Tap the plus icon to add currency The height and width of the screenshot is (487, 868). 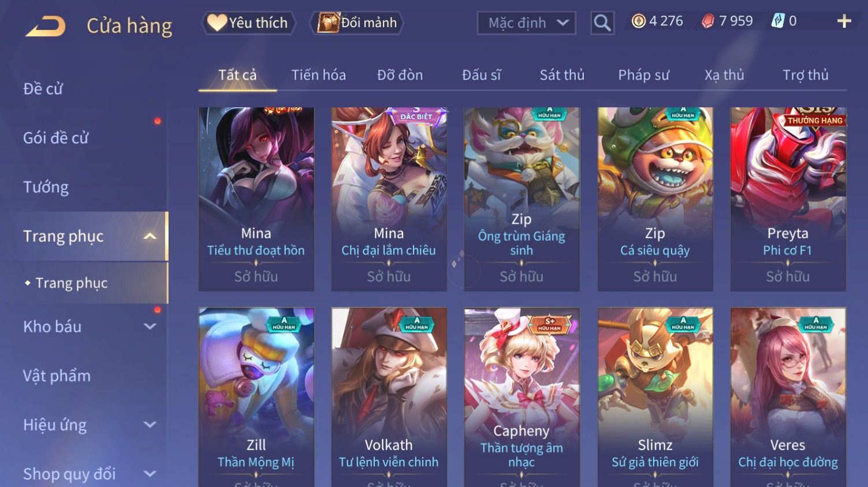844,21
